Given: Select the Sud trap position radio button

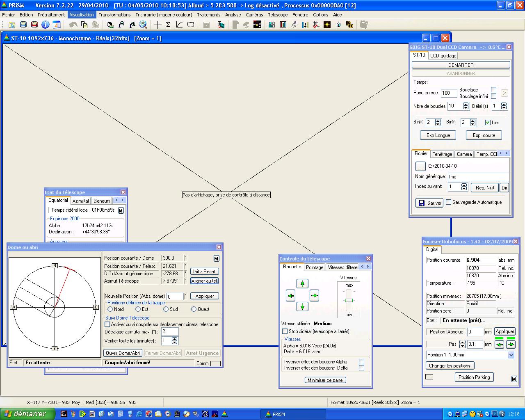Looking at the screenshot, I should [x=166, y=309].
